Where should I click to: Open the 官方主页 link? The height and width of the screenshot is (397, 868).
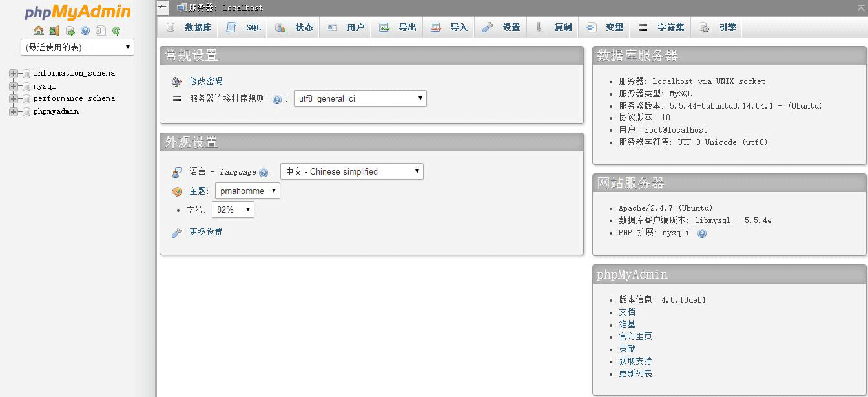[635, 336]
